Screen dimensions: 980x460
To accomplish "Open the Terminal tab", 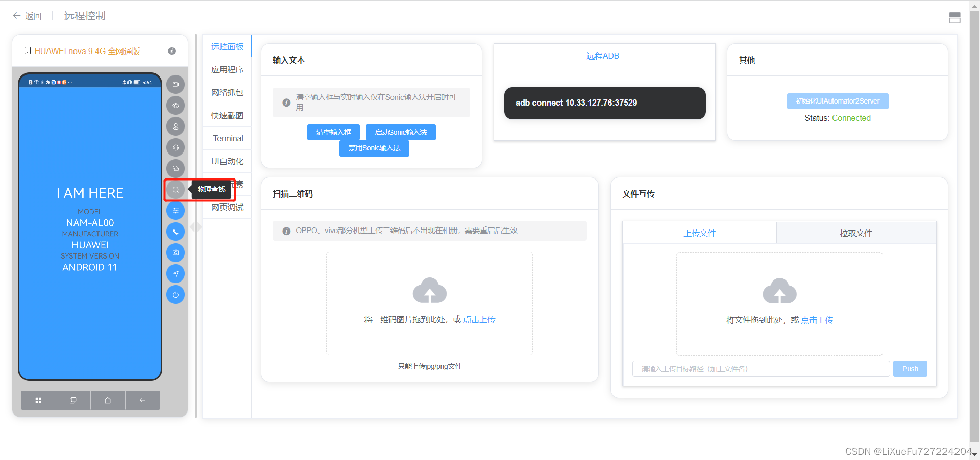I will coord(228,138).
